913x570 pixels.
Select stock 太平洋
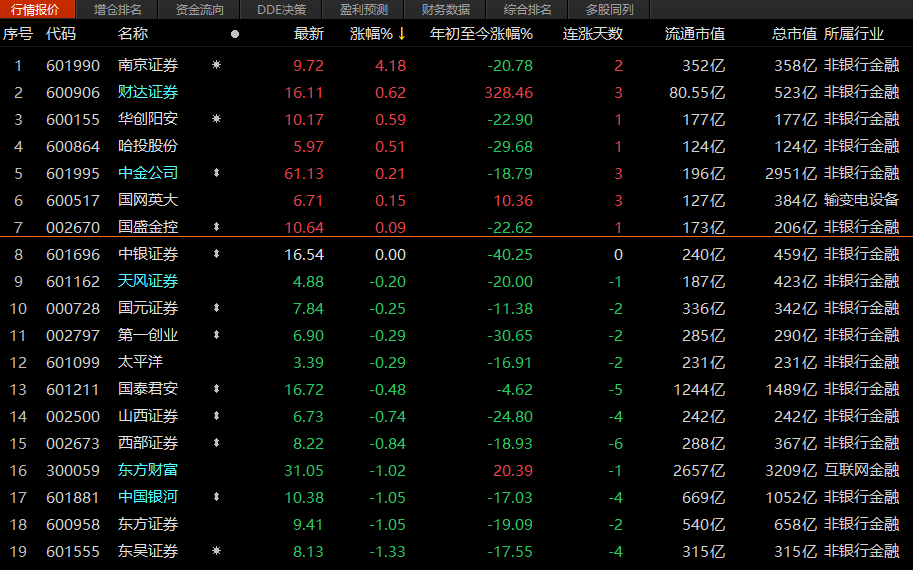click(140, 362)
